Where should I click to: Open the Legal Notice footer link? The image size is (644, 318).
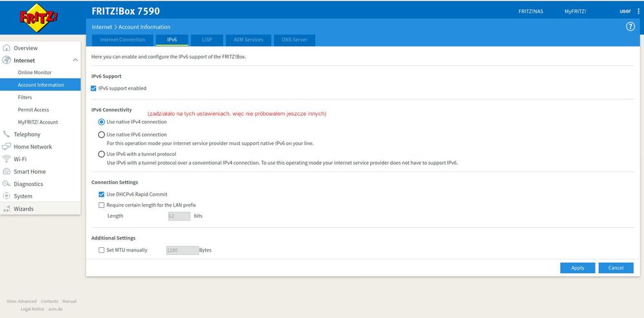pyautogui.click(x=32, y=309)
